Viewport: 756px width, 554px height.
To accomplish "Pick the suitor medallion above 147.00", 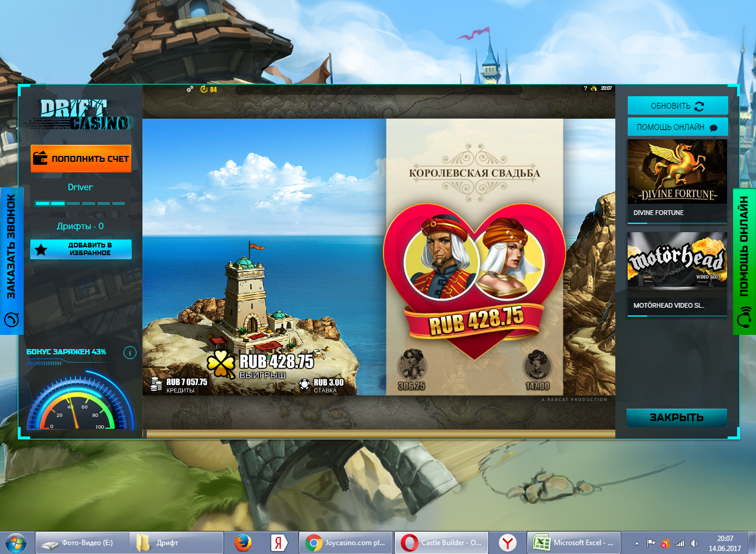I will 537,366.
